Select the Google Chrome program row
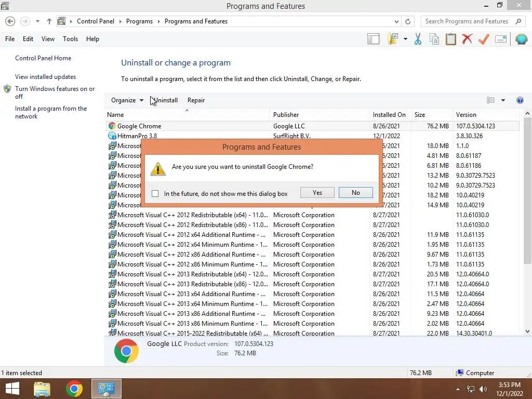Image resolution: width=532 pixels, height=399 pixels. (x=312, y=126)
